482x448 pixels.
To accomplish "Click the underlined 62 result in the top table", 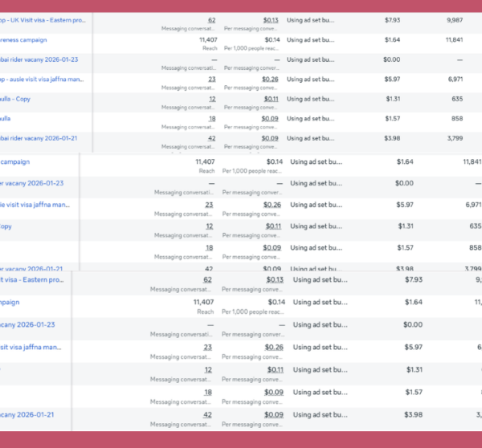I will tap(211, 19).
